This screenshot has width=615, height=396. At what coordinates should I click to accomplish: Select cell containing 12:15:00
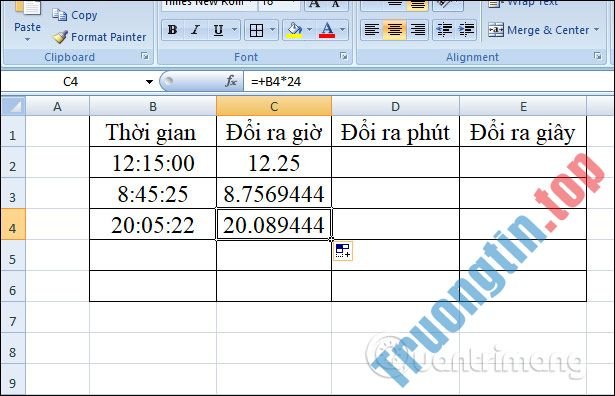[x=153, y=163]
